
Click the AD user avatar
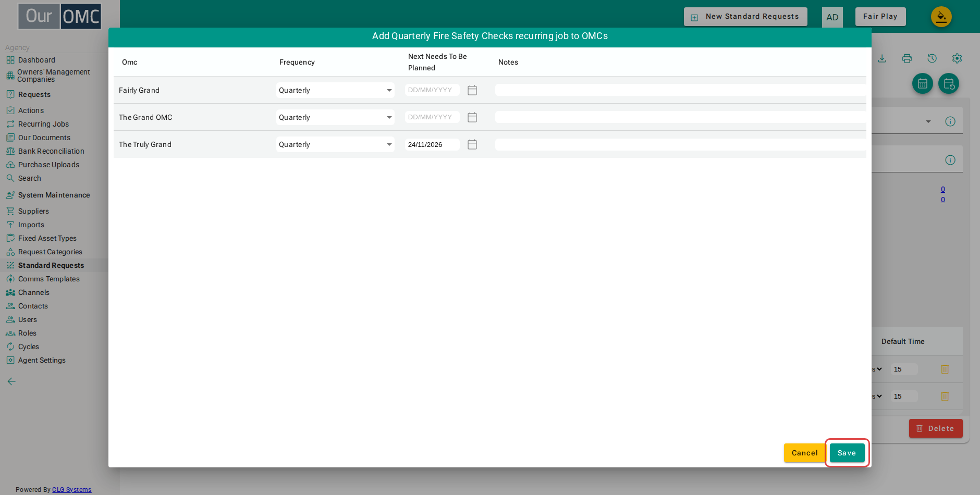tap(832, 17)
